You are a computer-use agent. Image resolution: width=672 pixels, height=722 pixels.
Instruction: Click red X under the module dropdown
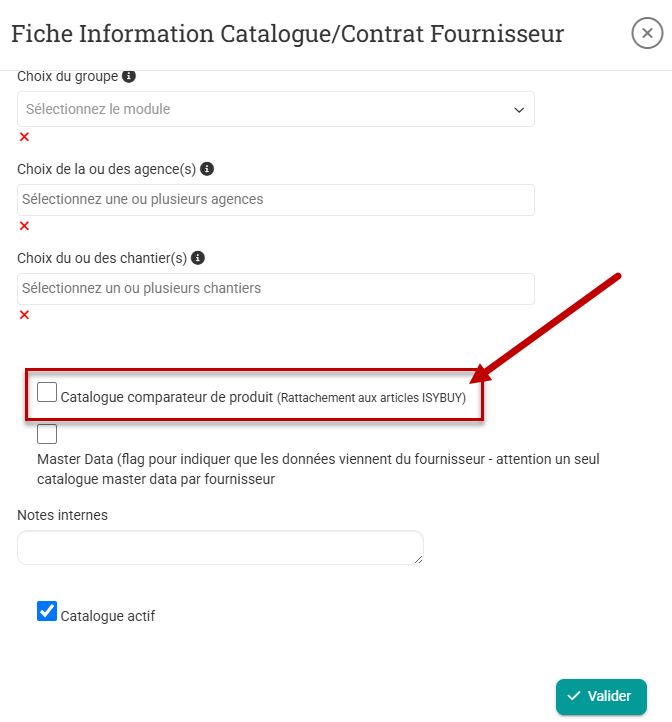click(24, 137)
